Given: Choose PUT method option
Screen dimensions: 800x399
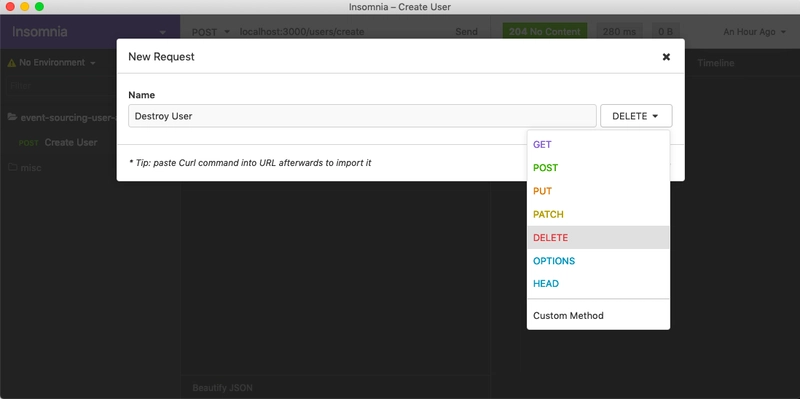Looking at the screenshot, I should click(x=598, y=191).
